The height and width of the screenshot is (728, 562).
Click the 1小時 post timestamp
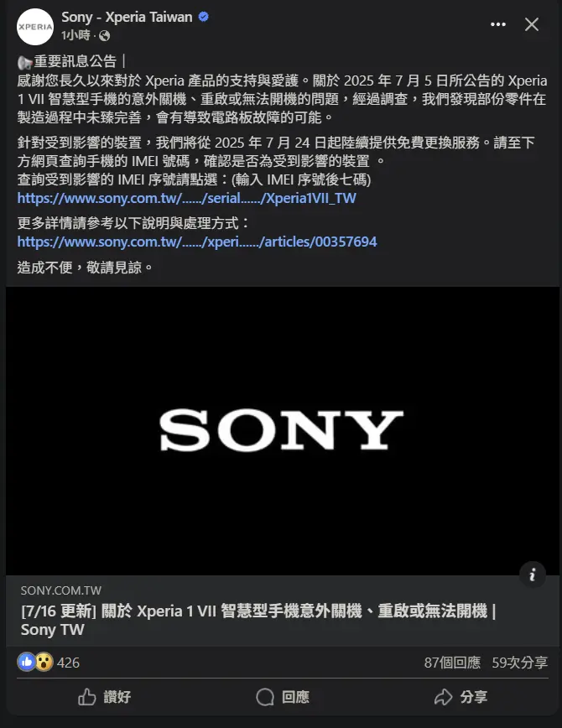tap(75, 35)
